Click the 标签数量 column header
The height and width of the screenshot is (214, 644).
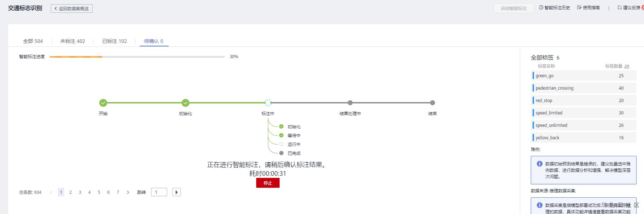click(x=614, y=66)
